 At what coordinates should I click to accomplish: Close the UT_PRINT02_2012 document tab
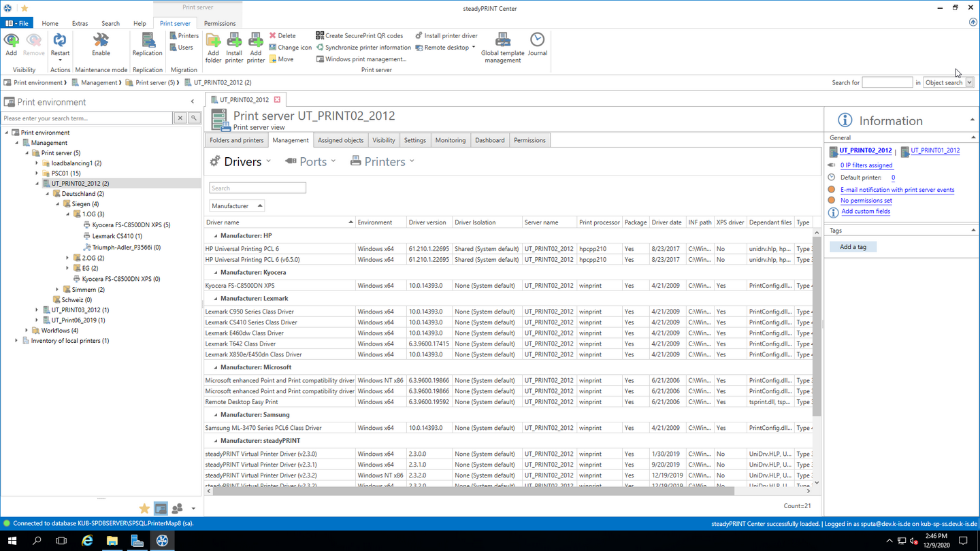pyautogui.click(x=277, y=100)
